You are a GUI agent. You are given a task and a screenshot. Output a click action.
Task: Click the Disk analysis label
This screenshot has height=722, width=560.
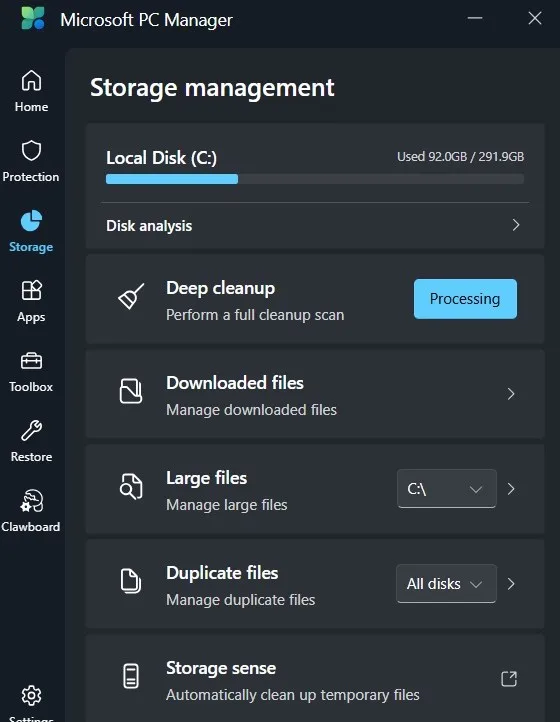coord(149,226)
